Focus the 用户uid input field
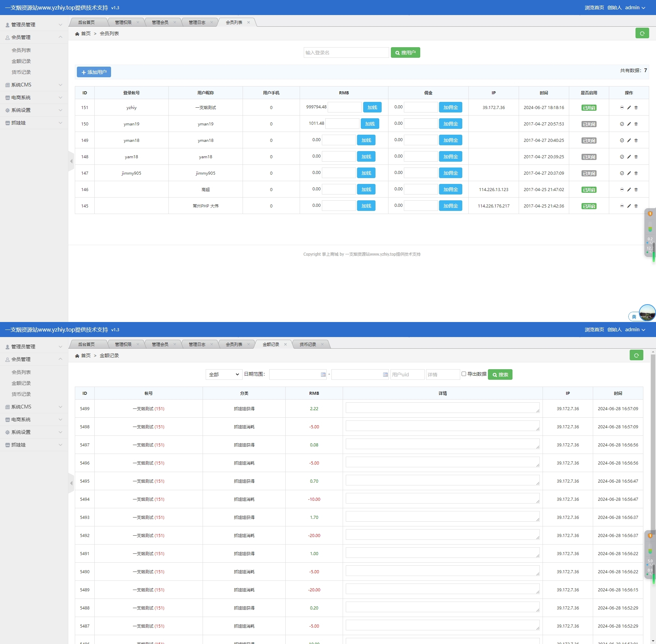 407,374
